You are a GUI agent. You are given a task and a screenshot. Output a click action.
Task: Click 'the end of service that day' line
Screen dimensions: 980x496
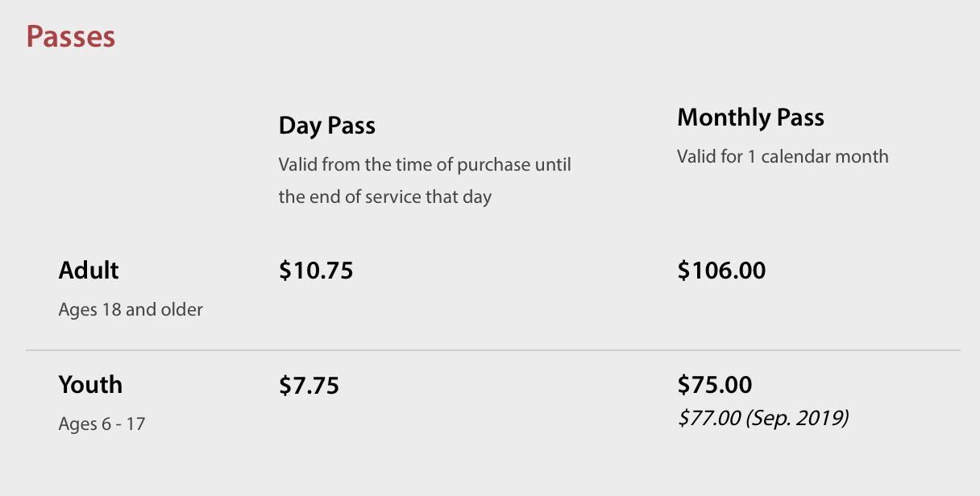coord(384,196)
